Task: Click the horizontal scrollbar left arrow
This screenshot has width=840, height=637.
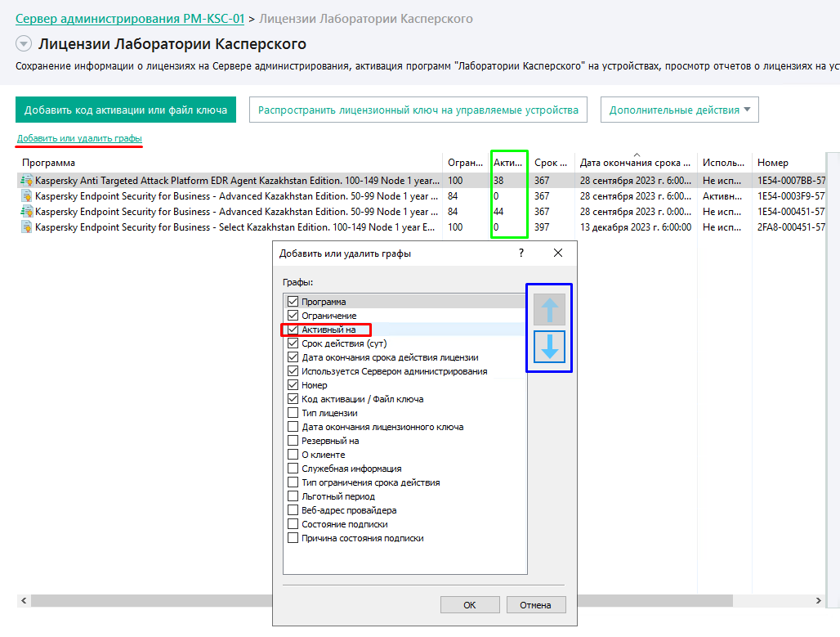Action: pyautogui.click(x=24, y=600)
